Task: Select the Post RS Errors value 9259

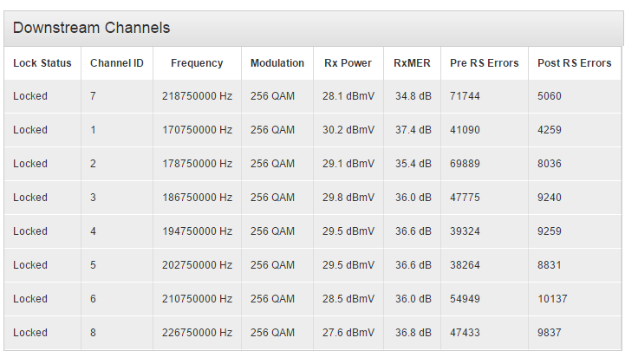Action: click(550, 231)
